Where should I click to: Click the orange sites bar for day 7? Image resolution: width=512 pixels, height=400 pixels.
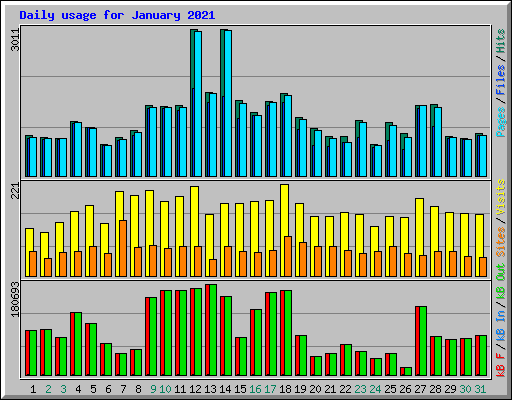point(123,248)
